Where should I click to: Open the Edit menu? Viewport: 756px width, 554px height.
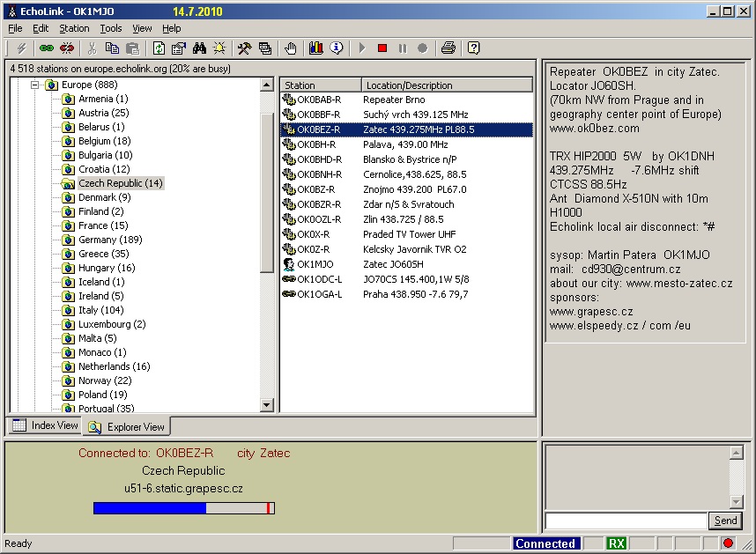coord(41,28)
